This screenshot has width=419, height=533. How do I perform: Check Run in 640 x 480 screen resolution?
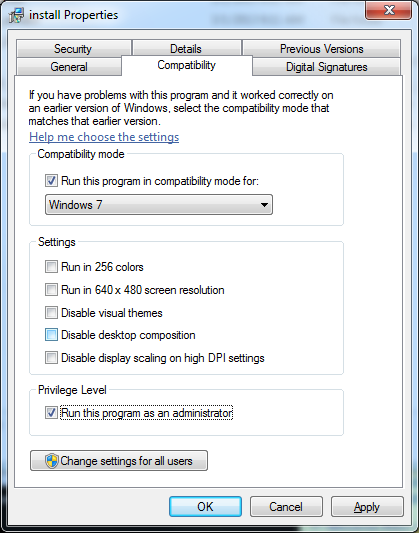51,290
